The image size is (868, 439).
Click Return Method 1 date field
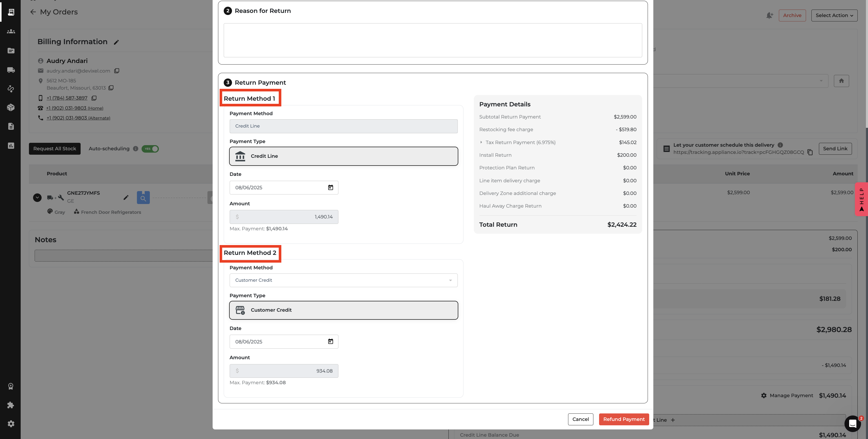point(284,187)
